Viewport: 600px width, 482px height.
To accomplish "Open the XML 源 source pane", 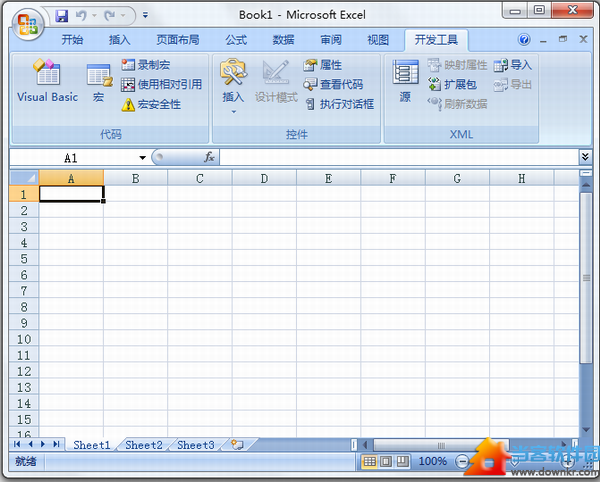I will pyautogui.click(x=405, y=81).
